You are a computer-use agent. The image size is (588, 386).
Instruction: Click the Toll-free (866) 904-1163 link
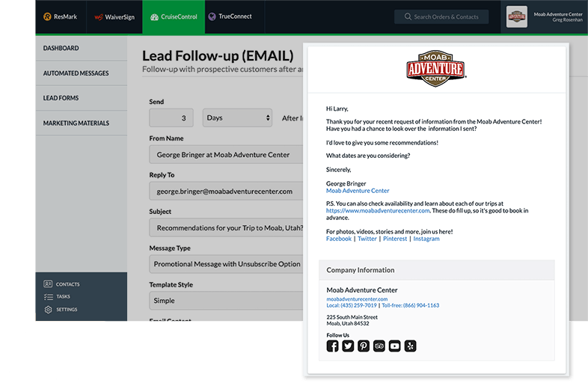click(410, 305)
